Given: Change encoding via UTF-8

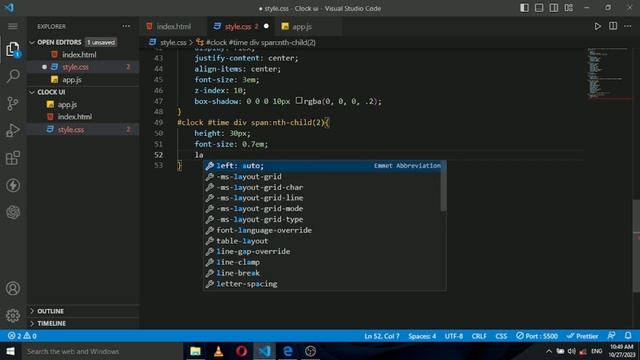Looking at the screenshot, I should pyautogui.click(x=453, y=336).
